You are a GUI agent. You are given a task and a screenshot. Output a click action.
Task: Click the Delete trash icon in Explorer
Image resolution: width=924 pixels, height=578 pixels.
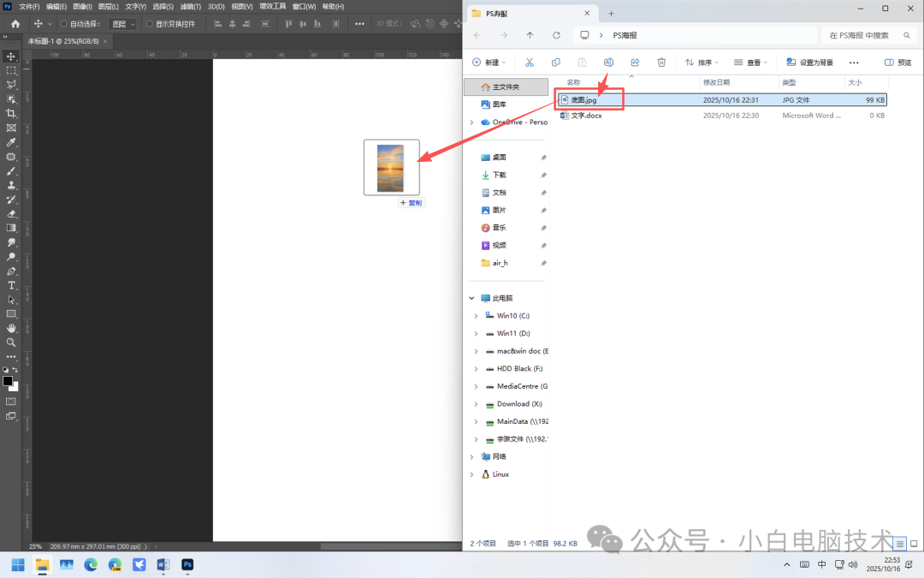[661, 62]
